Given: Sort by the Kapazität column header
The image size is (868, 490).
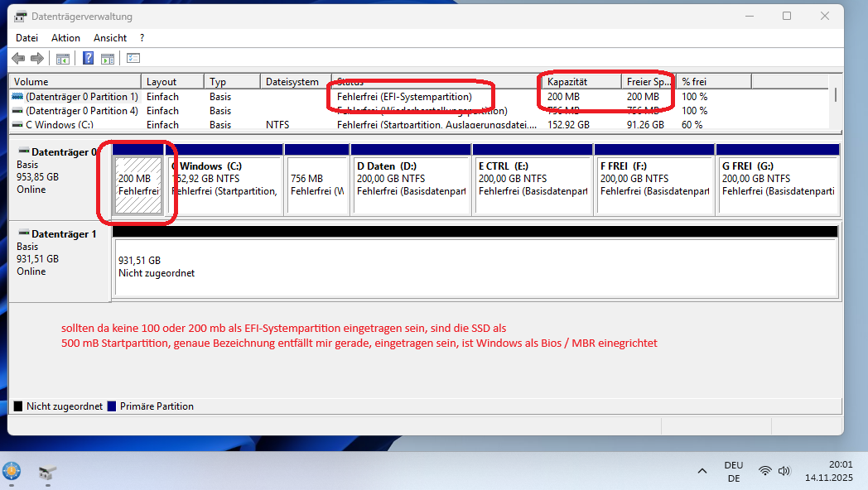Looking at the screenshot, I should click(x=581, y=81).
